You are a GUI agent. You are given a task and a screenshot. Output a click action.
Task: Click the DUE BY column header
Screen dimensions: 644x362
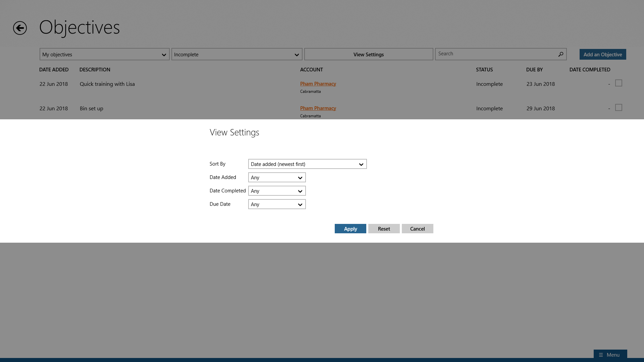coord(534,69)
